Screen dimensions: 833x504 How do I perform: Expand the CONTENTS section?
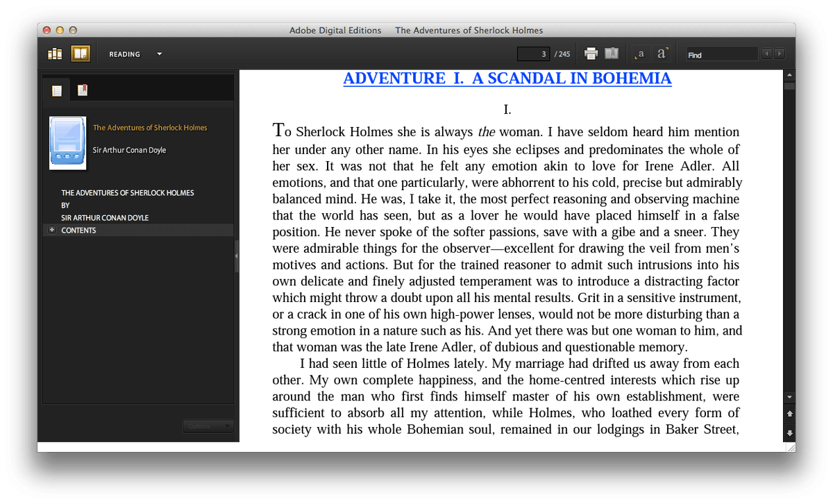pos(51,230)
